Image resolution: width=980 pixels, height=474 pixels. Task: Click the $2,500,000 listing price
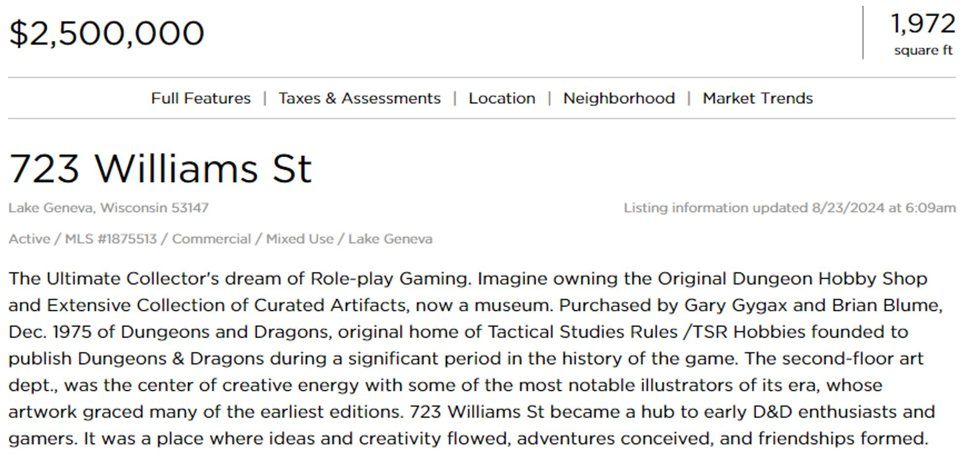[x=106, y=33]
